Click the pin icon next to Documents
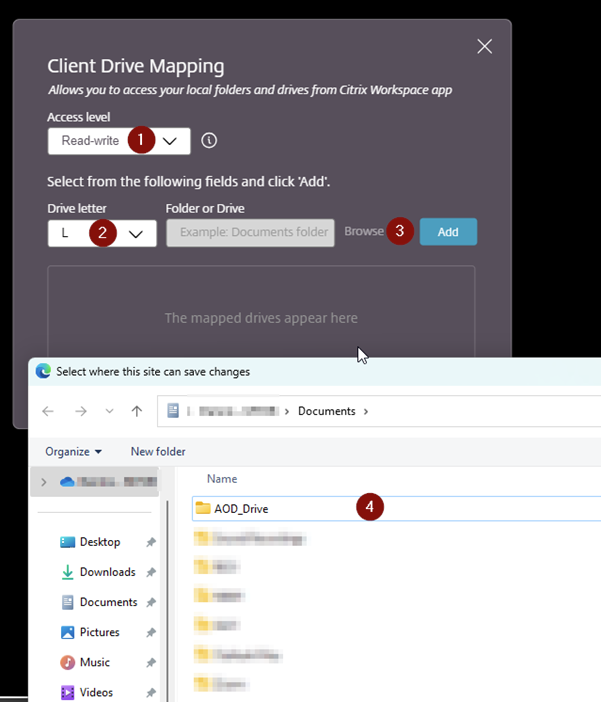This screenshot has width=601, height=702. point(151,602)
